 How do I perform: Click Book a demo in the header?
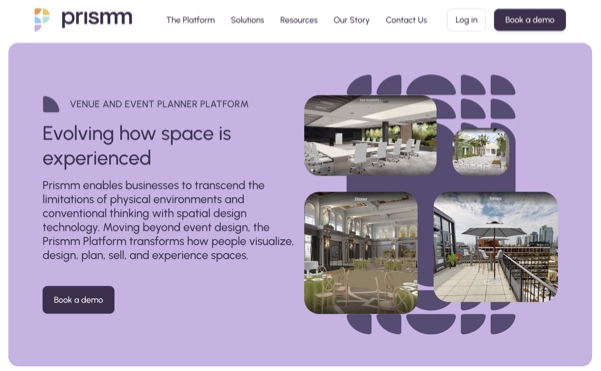(x=529, y=20)
